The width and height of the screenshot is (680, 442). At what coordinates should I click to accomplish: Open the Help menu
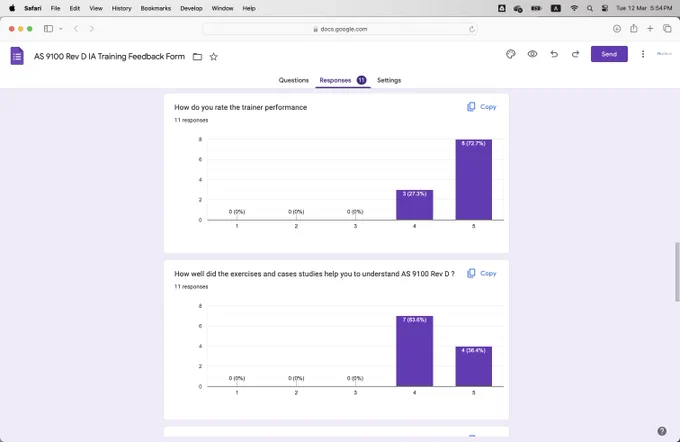[x=249, y=8]
